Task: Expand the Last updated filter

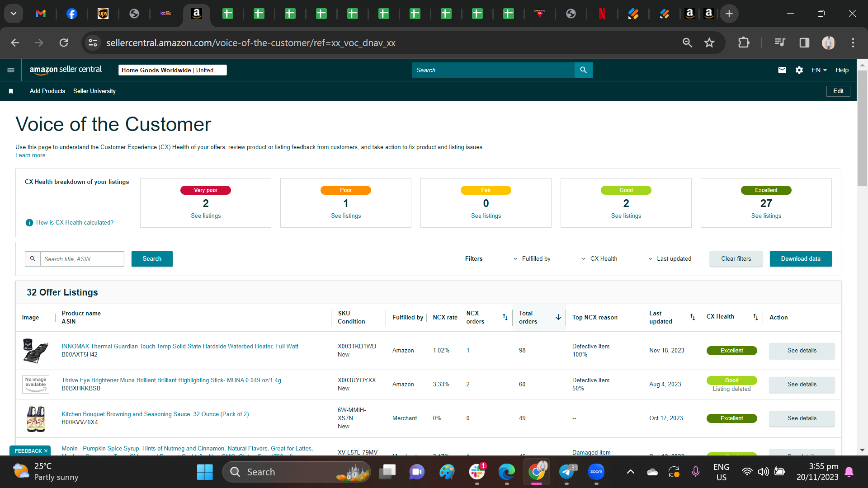Action: [x=670, y=259]
